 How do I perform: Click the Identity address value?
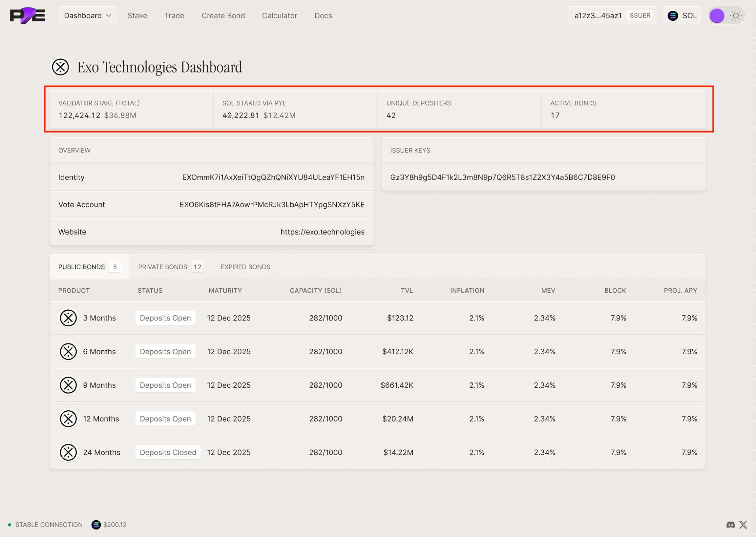coord(273,177)
